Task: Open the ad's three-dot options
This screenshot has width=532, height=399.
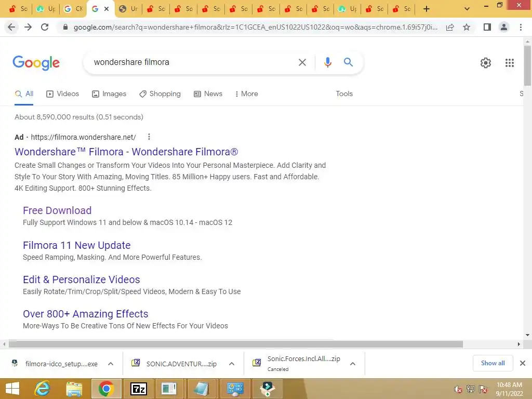Action: click(x=149, y=137)
